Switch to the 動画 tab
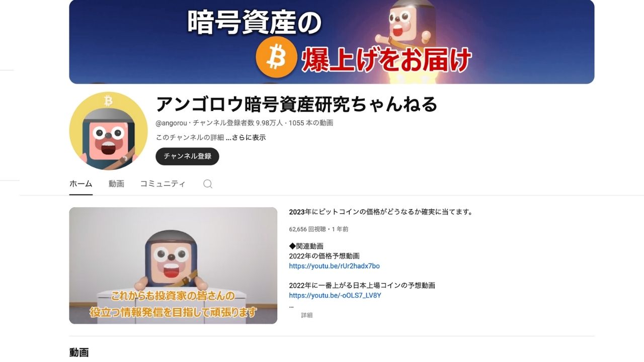The image size is (644, 362). tap(116, 184)
